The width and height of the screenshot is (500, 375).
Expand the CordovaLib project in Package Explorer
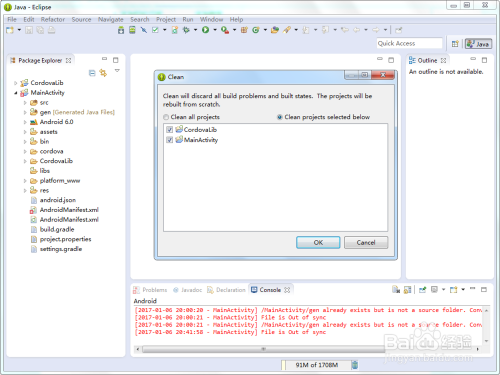pos(15,83)
